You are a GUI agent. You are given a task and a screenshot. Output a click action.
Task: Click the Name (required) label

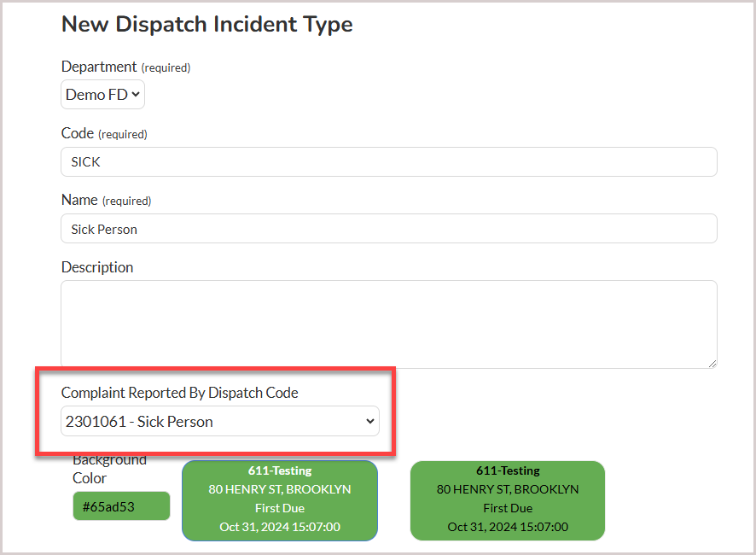point(106,200)
